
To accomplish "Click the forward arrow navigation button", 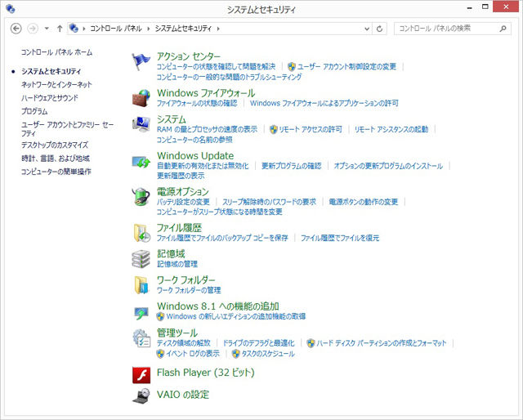I will coord(33,29).
